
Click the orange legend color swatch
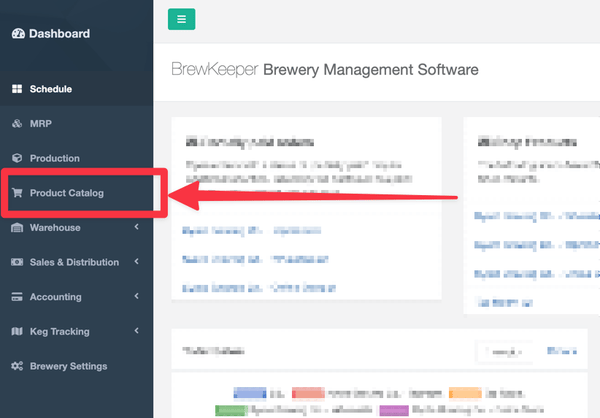(465, 393)
